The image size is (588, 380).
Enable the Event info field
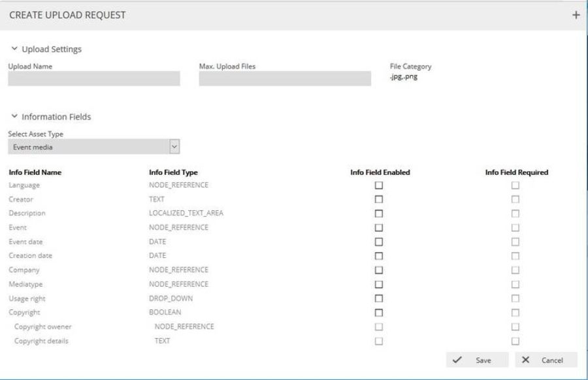379,227
